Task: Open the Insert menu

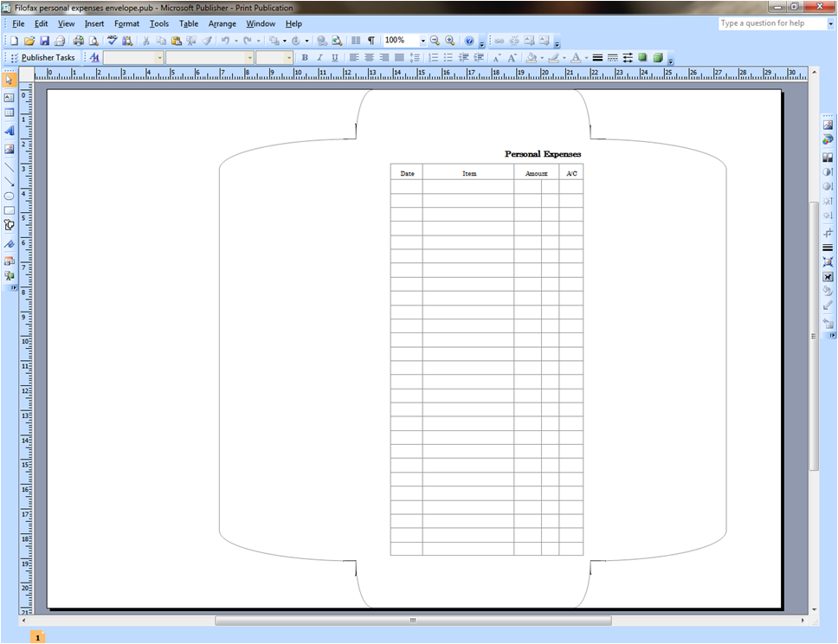Action: click(94, 23)
